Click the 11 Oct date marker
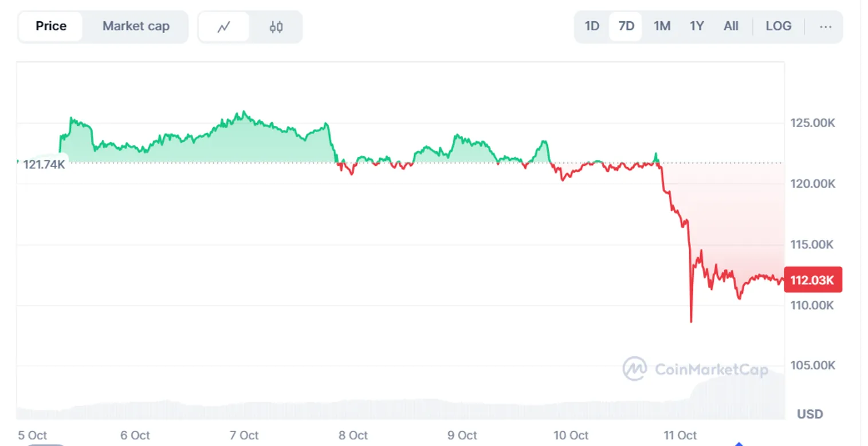The height and width of the screenshot is (446, 868). pyautogui.click(x=680, y=436)
